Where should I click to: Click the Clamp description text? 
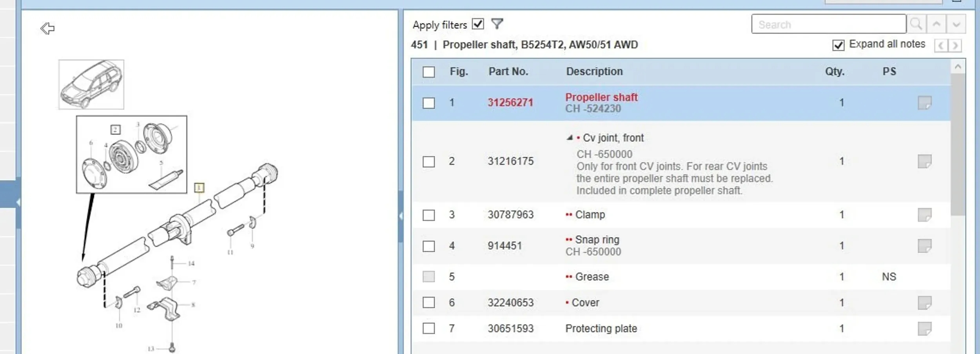pos(590,215)
